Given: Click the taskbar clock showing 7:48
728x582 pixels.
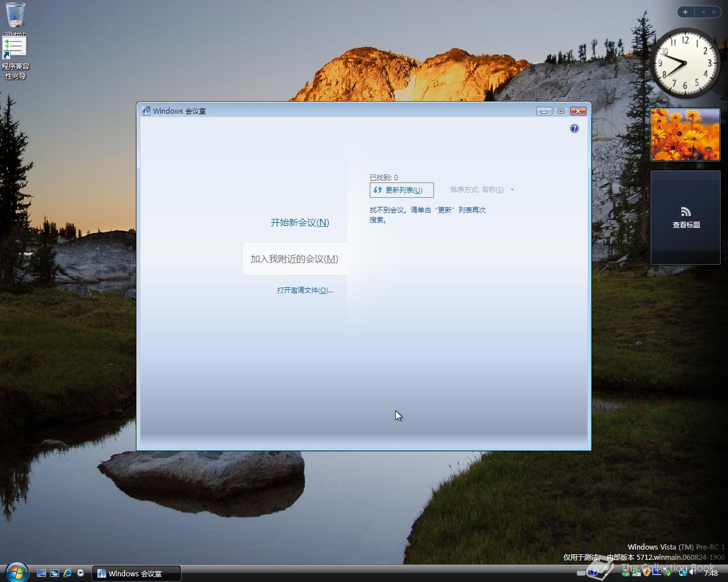Looking at the screenshot, I should click(711, 573).
